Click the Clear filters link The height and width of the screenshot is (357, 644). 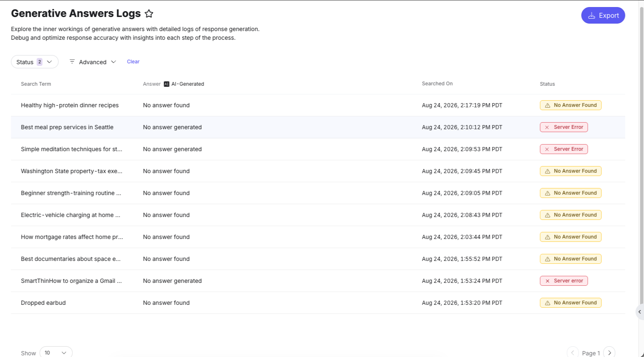(x=133, y=62)
